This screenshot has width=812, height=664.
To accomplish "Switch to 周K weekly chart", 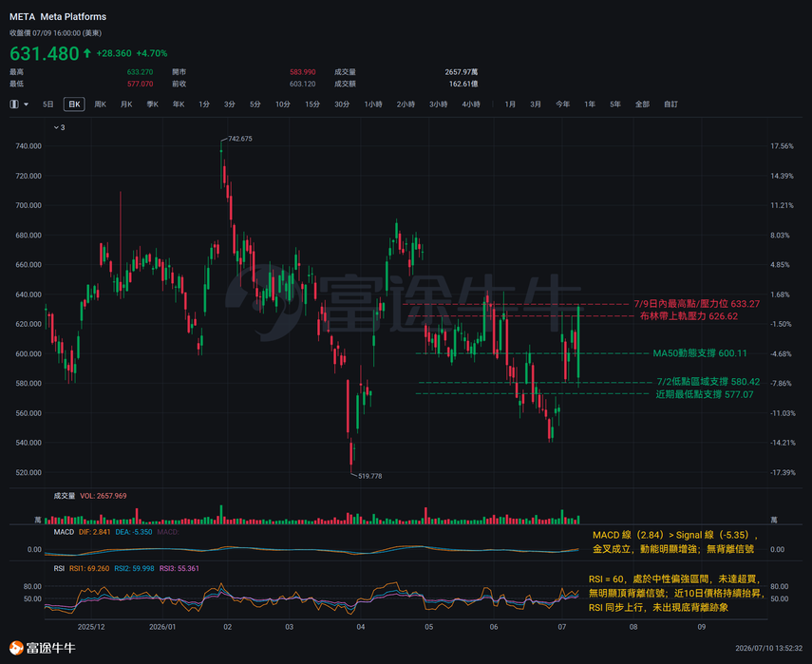I will 100,104.
